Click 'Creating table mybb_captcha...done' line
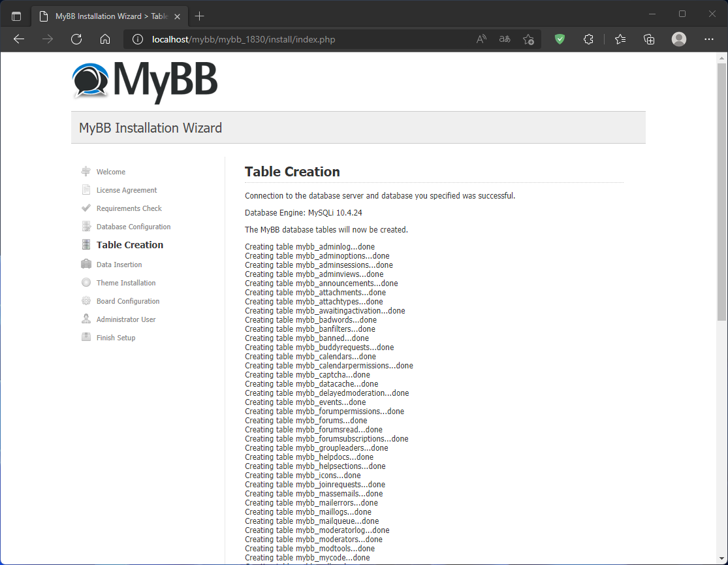This screenshot has height=565, width=728. coord(308,375)
